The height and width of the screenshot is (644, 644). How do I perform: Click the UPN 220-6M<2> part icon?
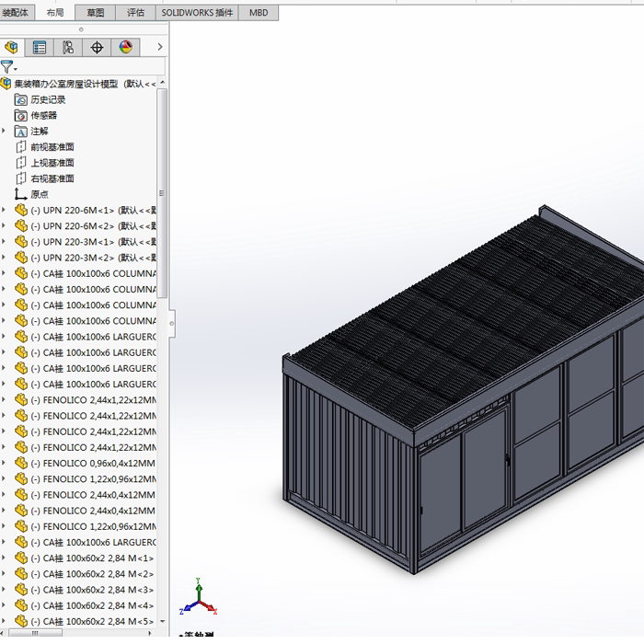coord(21,226)
